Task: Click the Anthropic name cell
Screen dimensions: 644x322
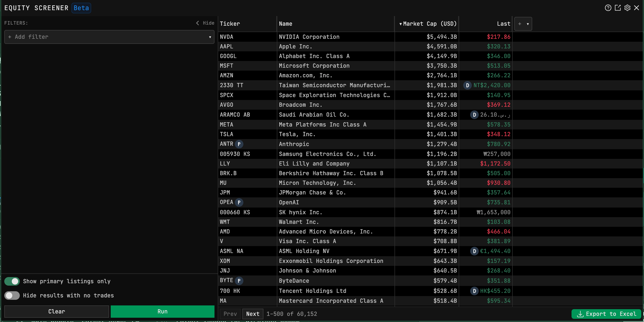Action: 336,144
